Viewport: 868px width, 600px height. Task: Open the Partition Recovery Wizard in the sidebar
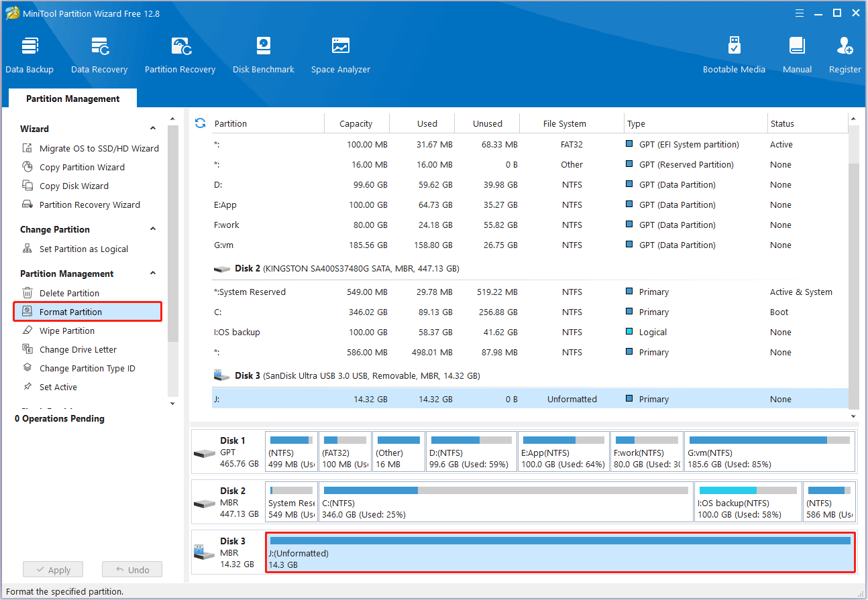[x=81, y=204]
